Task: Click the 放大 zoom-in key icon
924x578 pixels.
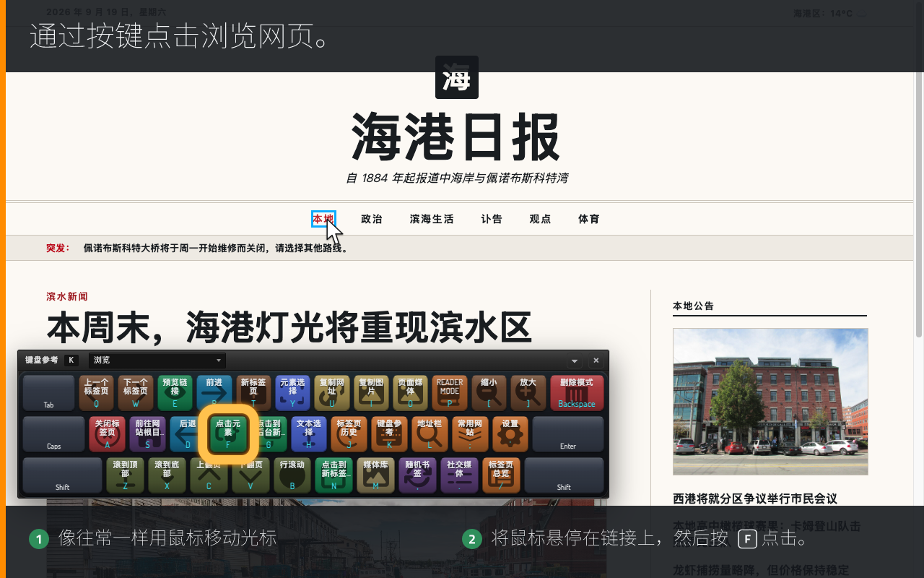Action: click(528, 393)
